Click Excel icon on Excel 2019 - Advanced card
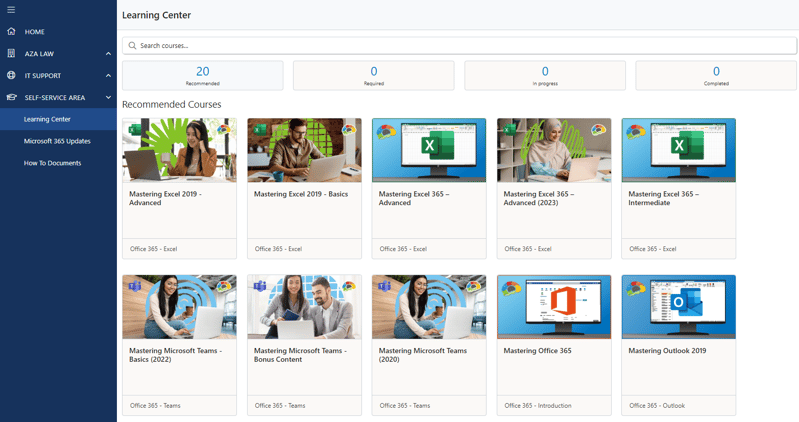This screenshot has height=422, width=799. (x=134, y=129)
